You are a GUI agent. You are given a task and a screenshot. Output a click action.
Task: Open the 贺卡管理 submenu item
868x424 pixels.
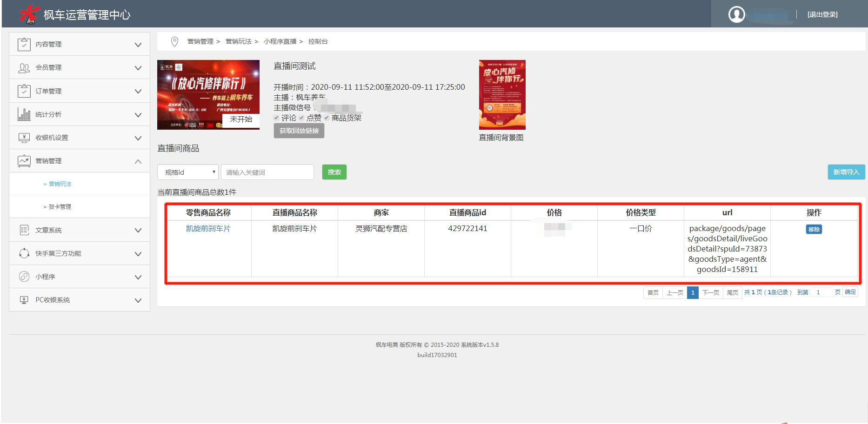point(60,207)
